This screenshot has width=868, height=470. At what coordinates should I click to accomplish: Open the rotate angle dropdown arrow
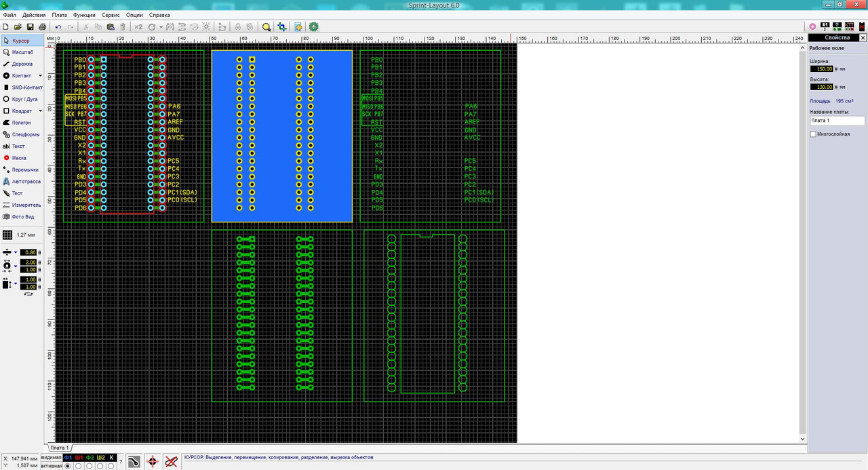pos(161,27)
